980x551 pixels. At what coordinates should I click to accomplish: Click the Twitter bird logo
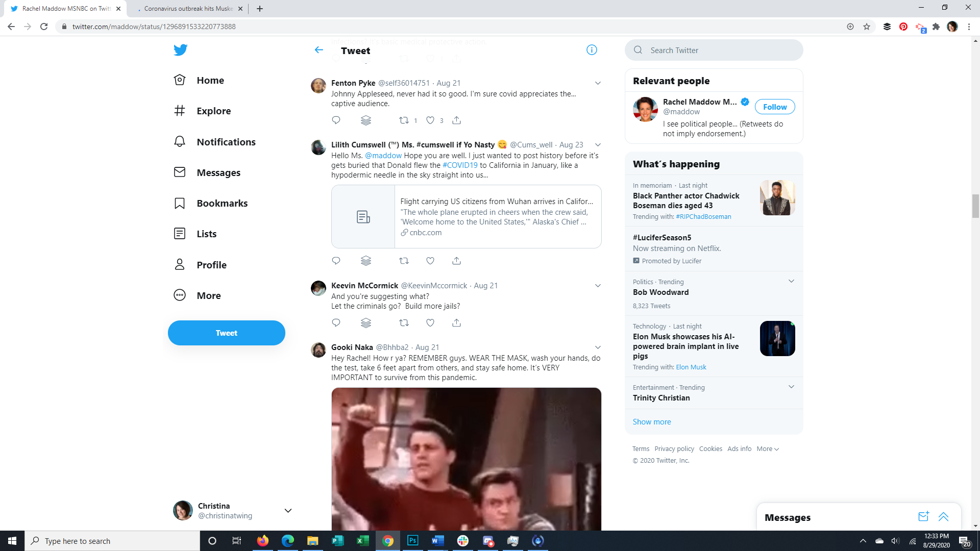180,50
